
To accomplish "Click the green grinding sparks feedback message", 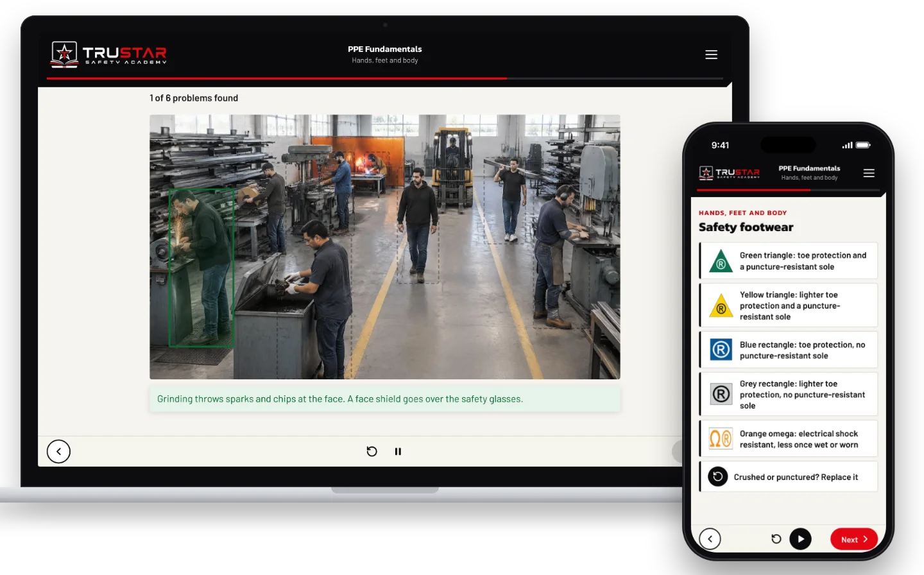I will pyautogui.click(x=385, y=399).
